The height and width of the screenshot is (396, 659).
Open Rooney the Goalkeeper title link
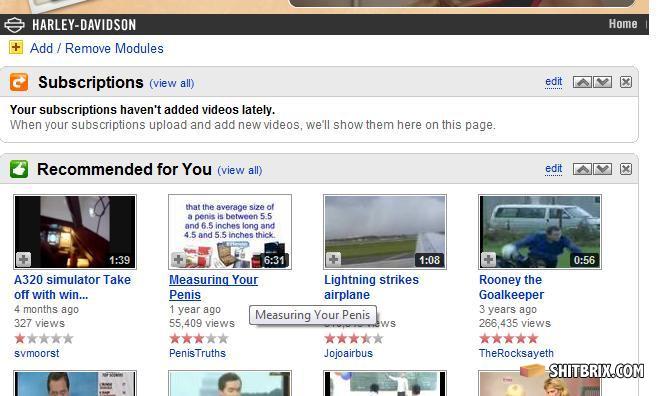pos(511,287)
